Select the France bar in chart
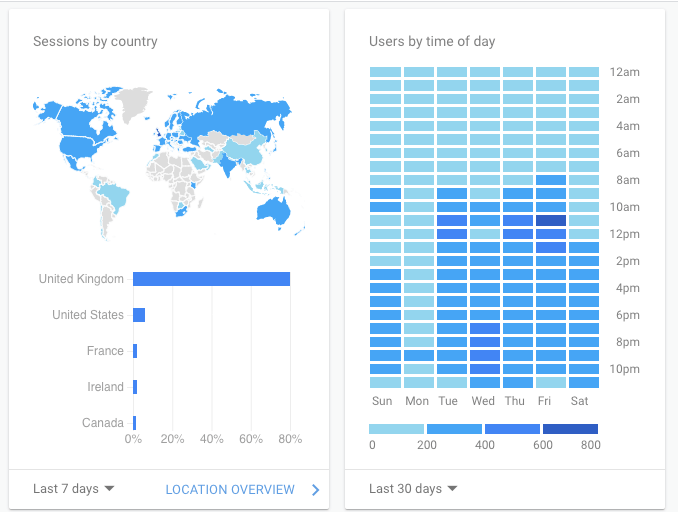 [x=135, y=351]
